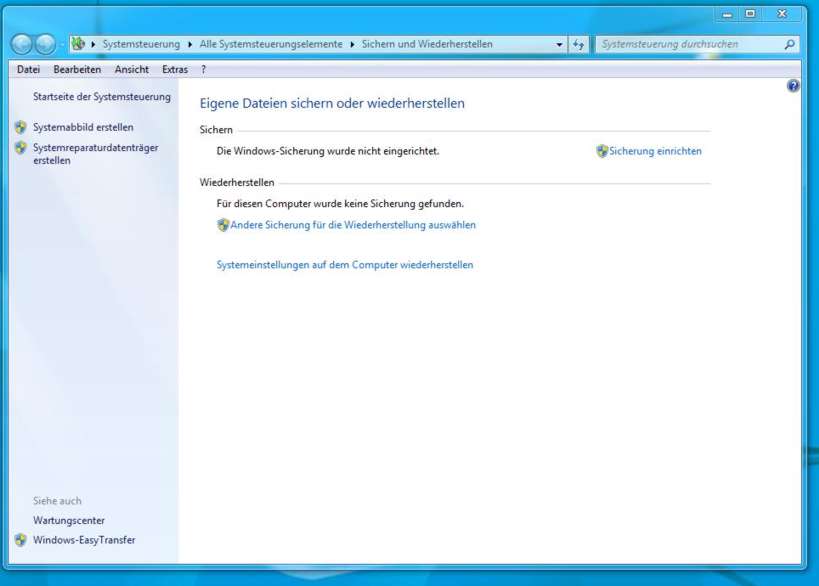The image size is (819, 586).
Task: Click the magnifier search icon
Action: (790, 44)
